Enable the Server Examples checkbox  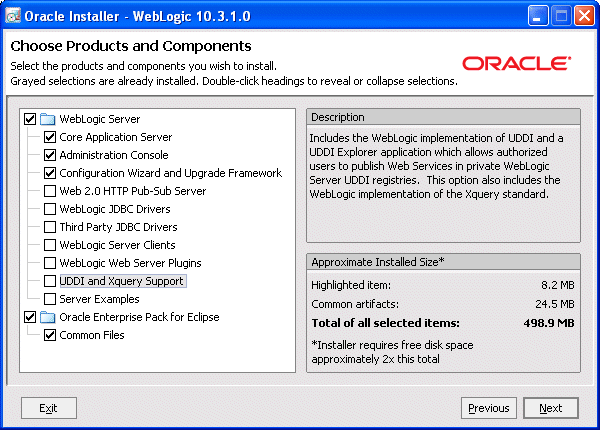[50, 299]
